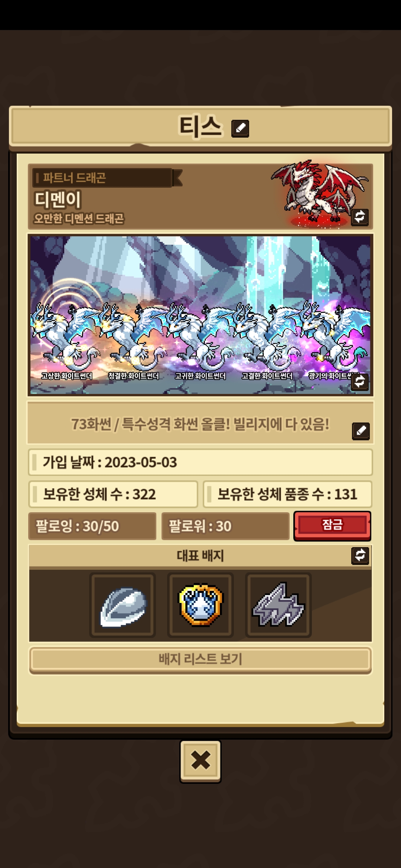401x868 pixels.
Task: Swap the partner dragon with refresh icon
Action: pos(360,217)
